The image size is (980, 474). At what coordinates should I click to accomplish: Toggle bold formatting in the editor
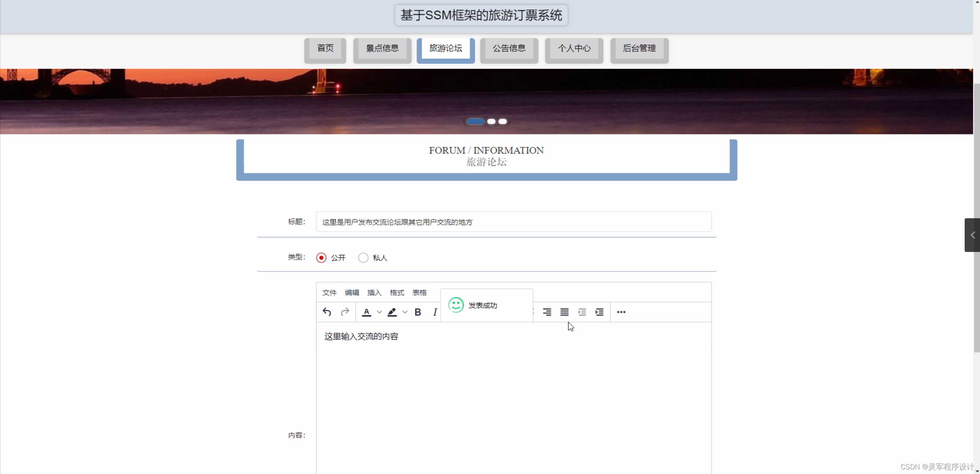(x=418, y=312)
